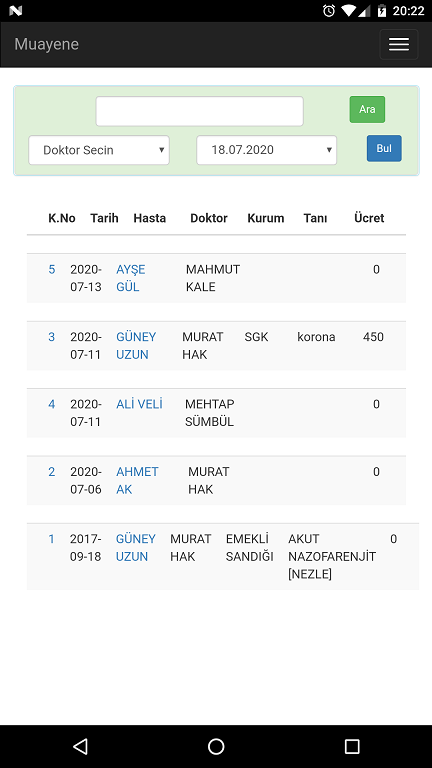Tap the battery status icon
This screenshot has width=432, height=768.
[382, 10]
